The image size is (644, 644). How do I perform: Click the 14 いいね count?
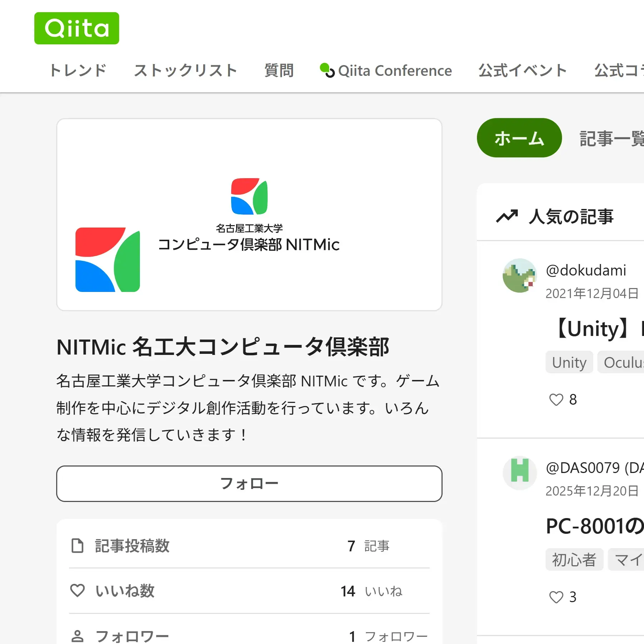click(x=371, y=591)
